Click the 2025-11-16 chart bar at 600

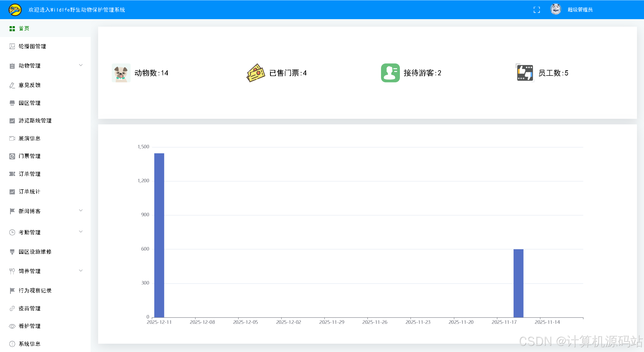click(518, 283)
